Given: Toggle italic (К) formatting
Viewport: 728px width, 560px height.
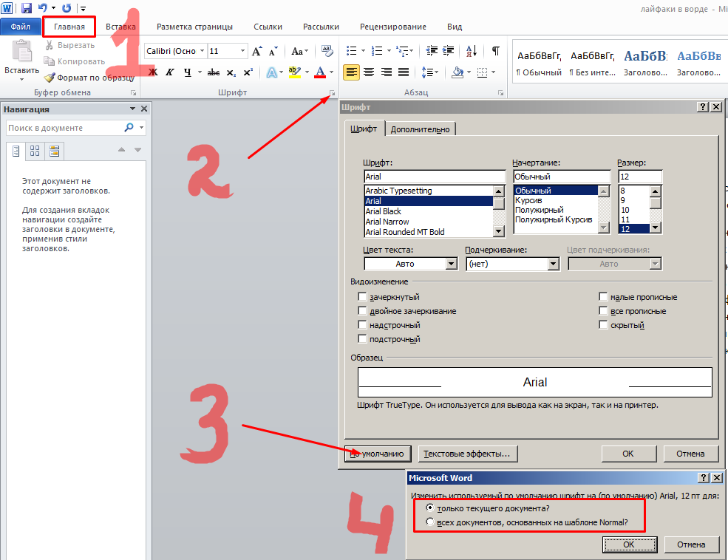Looking at the screenshot, I should [x=170, y=72].
